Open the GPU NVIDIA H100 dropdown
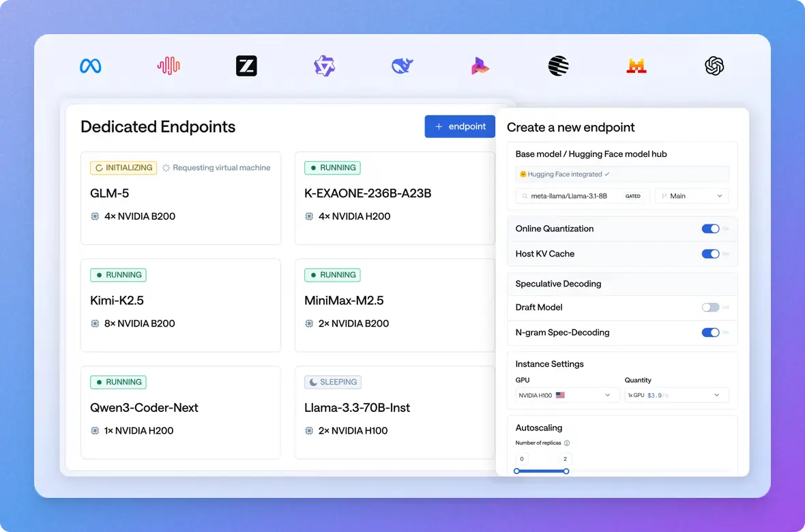The width and height of the screenshot is (805, 532). 568,396
